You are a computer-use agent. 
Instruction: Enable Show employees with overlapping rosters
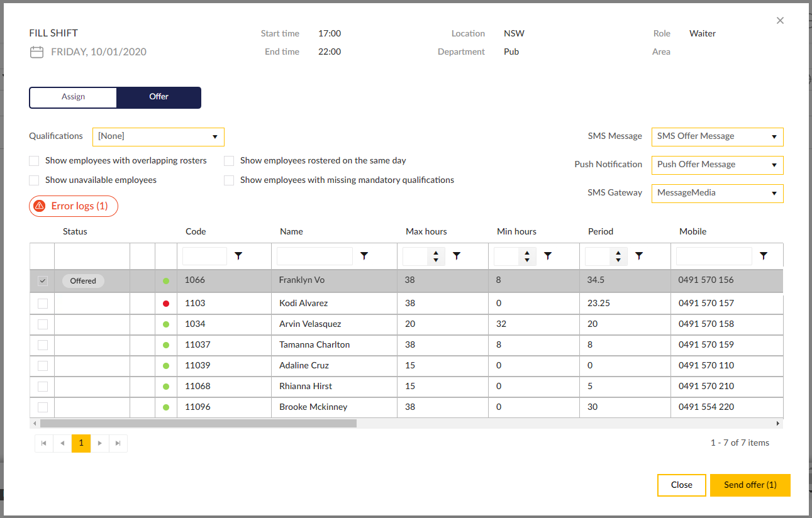(x=34, y=161)
